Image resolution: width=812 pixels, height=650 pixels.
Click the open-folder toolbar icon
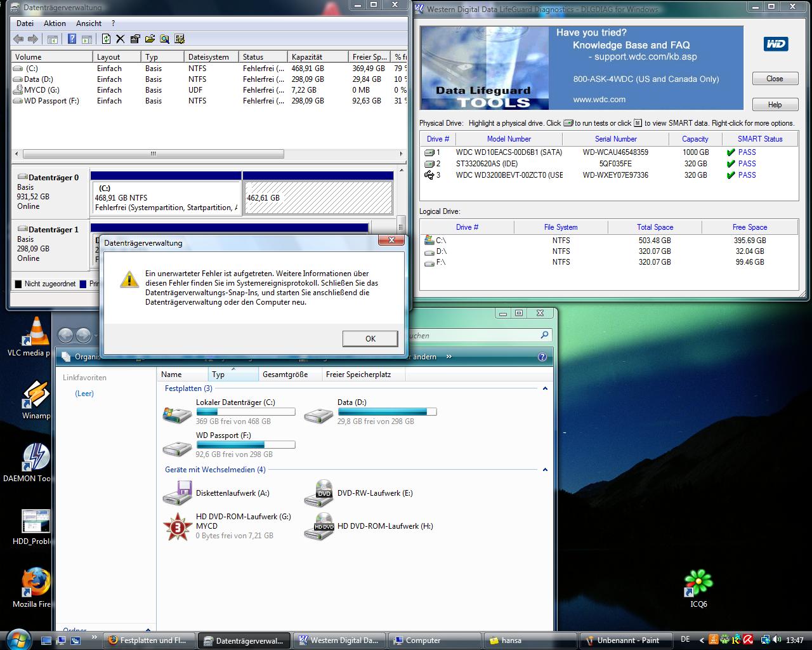[x=150, y=39]
